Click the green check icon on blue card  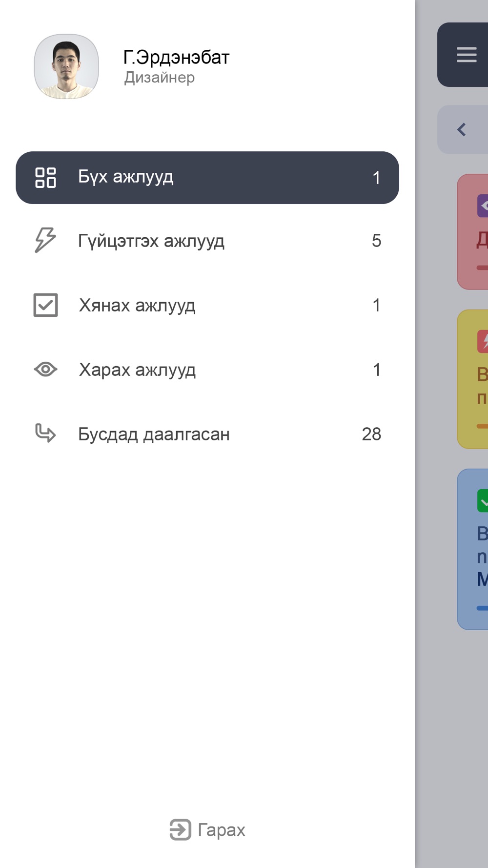point(483,500)
